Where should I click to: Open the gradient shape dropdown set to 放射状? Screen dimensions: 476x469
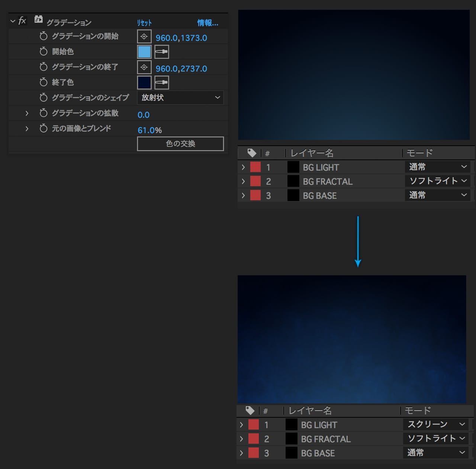click(x=180, y=97)
